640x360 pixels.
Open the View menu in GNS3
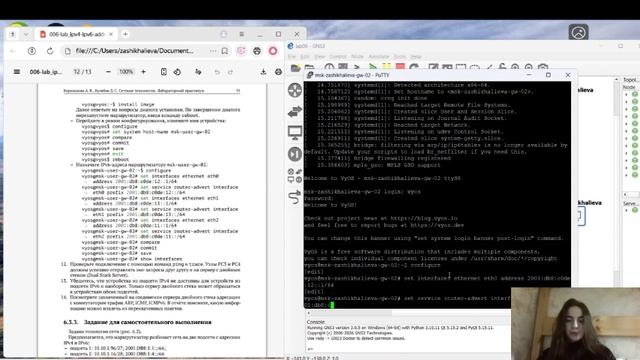click(320, 56)
